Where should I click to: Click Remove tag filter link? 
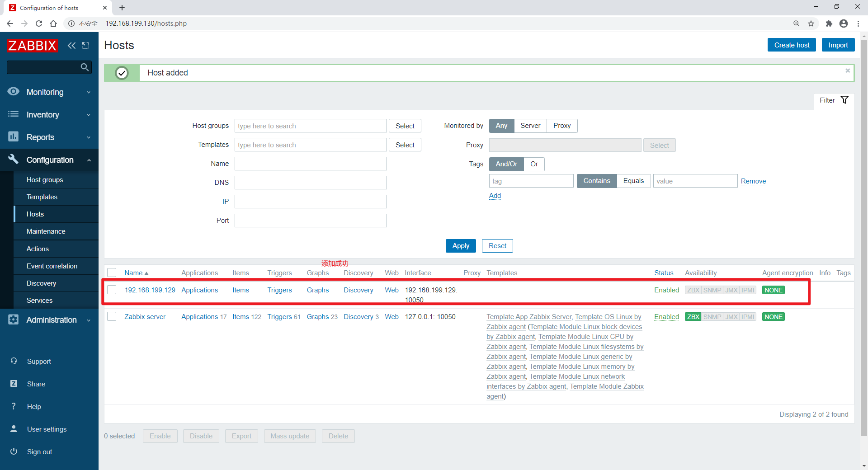753,181
